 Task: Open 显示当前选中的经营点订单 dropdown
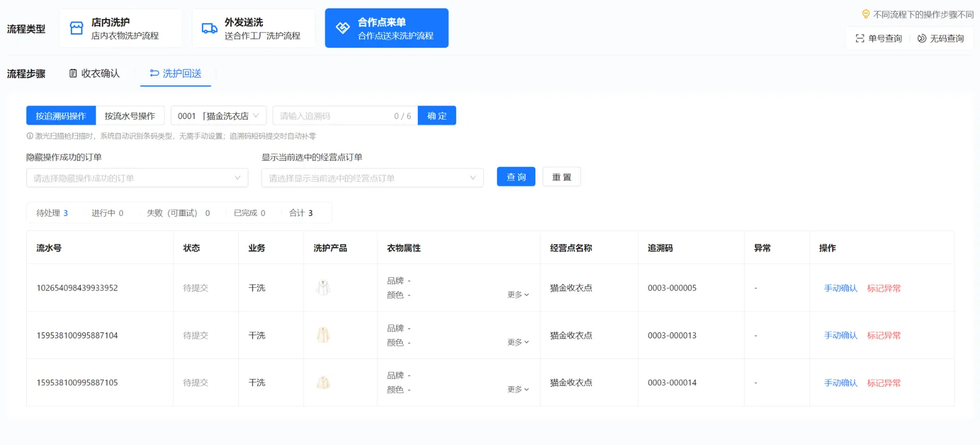(372, 178)
